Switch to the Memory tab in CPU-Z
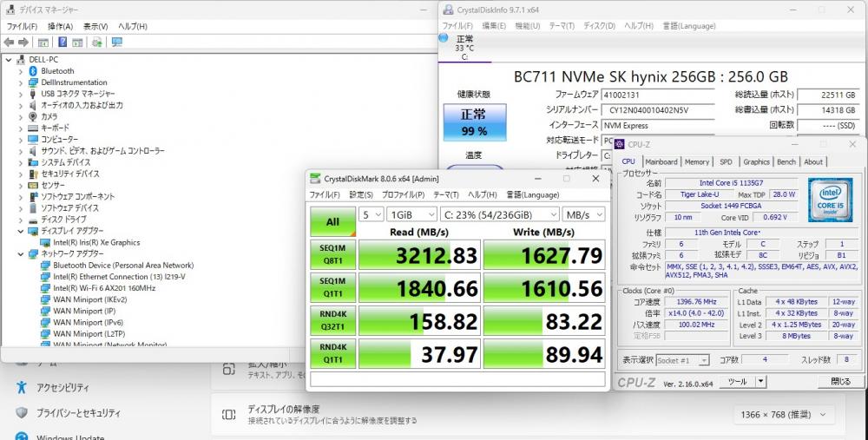Viewport: 868px width, 440px height. coord(696,161)
